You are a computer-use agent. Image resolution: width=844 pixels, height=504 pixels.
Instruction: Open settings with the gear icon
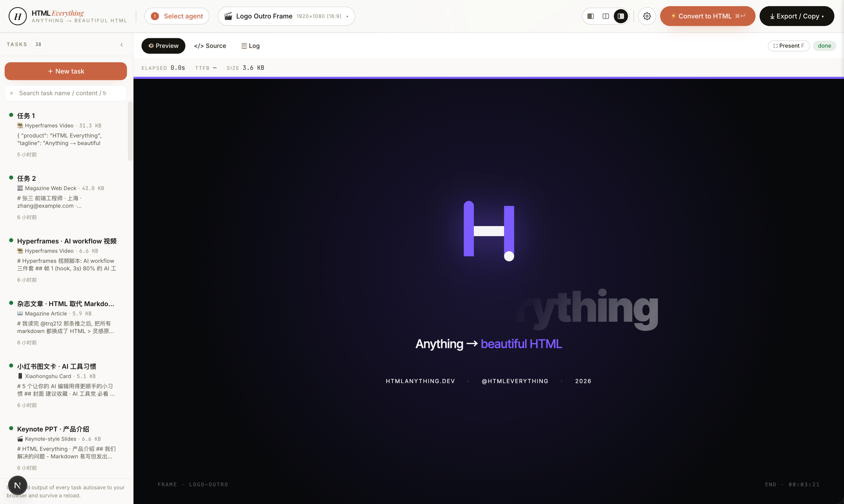(x=647, y=16)
